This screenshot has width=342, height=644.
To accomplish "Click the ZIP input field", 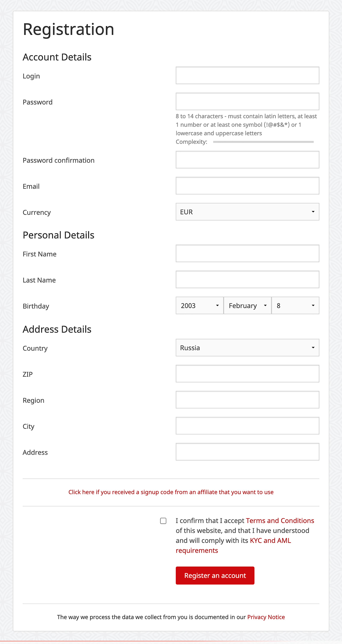I will coord(247,373).
